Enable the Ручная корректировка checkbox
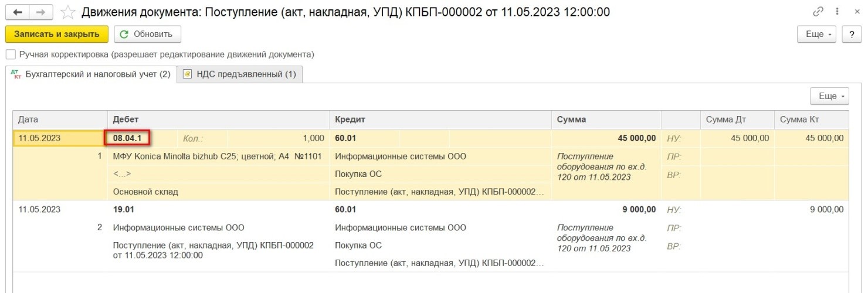The height and width of the screenshot is (293, 868). (11, 54)
